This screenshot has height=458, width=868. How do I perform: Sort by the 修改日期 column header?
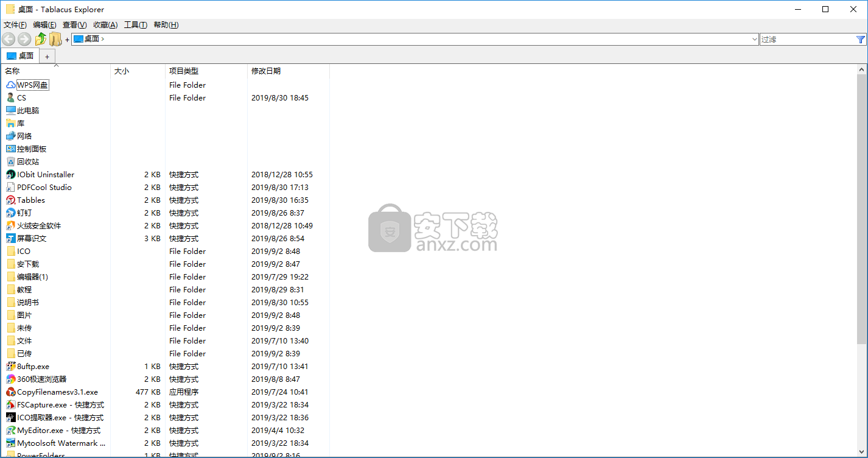pos(289,71)
